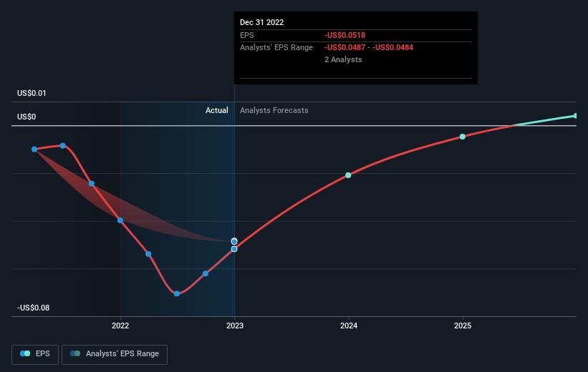Select the 2025 forecast EPS point

[463, 137]
